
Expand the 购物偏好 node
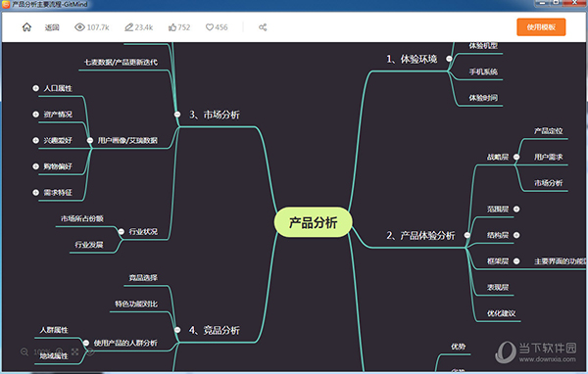pyautogui.click(x=35, y=166)
